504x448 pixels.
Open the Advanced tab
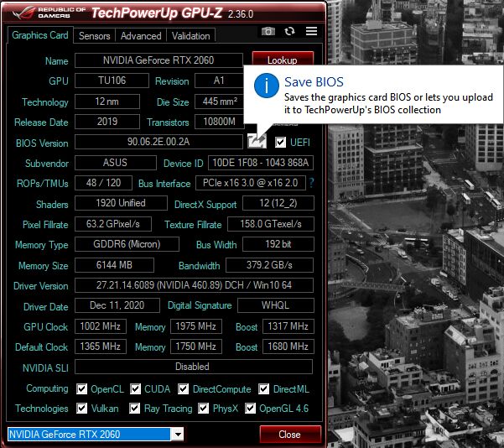(x=141, y=36)
